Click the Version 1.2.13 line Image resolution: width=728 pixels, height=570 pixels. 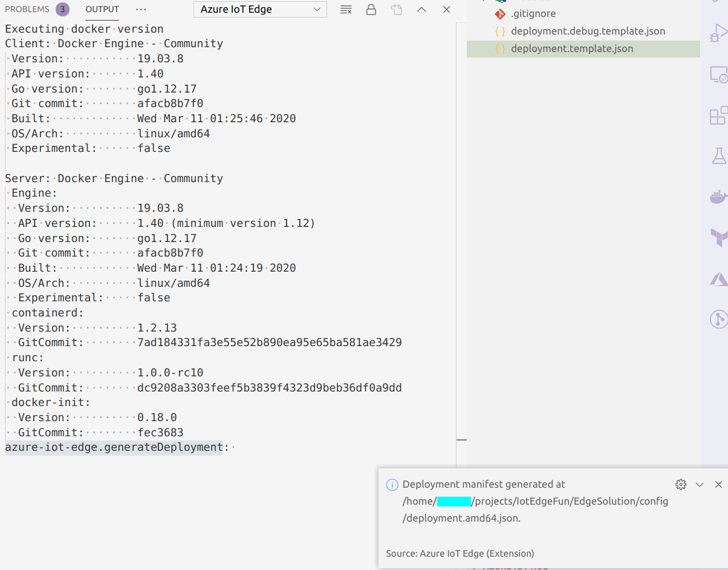(97, 328)
